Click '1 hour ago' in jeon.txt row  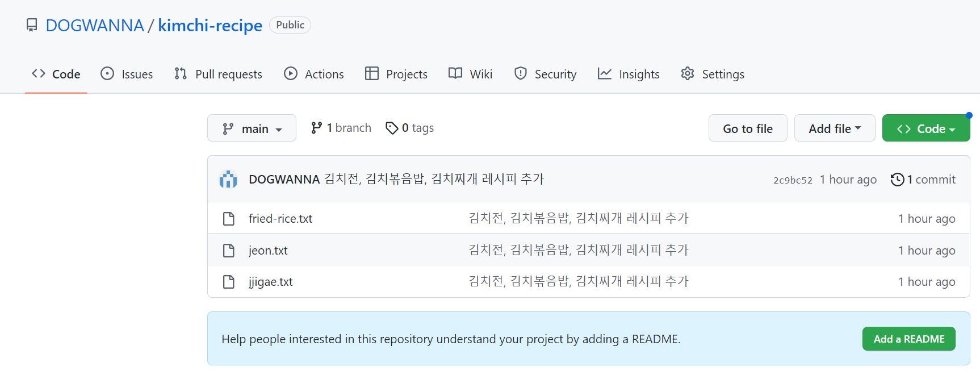point(927,251)
